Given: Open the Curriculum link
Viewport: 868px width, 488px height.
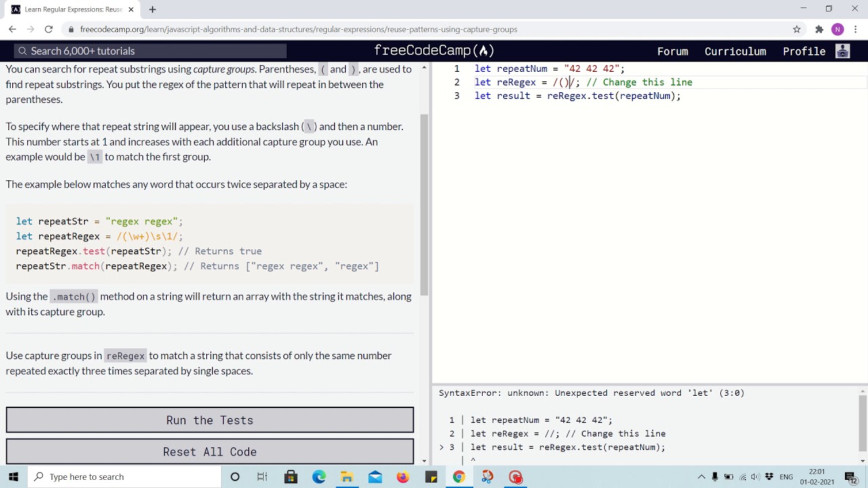Looking at the screenshot, I should (x=735, y=52).
